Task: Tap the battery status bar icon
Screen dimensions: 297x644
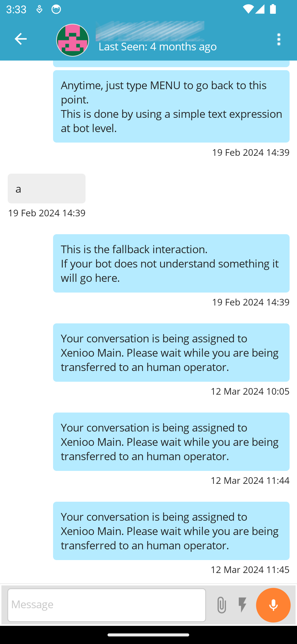Action: (x=273, y=9)
